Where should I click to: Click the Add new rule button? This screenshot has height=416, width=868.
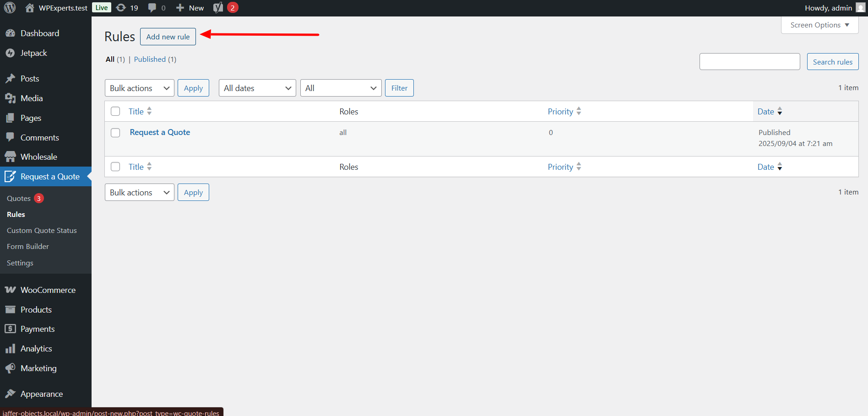[x=168, y=37]
